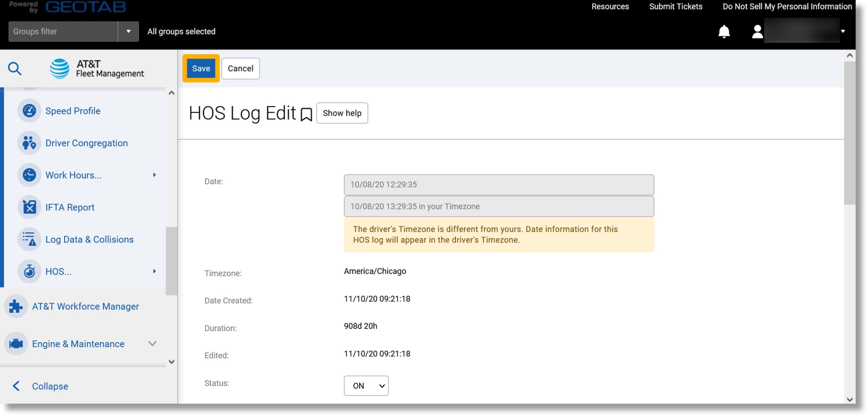
Task: Expand the HOS submenu arrow
Action: tap(155, 271)
